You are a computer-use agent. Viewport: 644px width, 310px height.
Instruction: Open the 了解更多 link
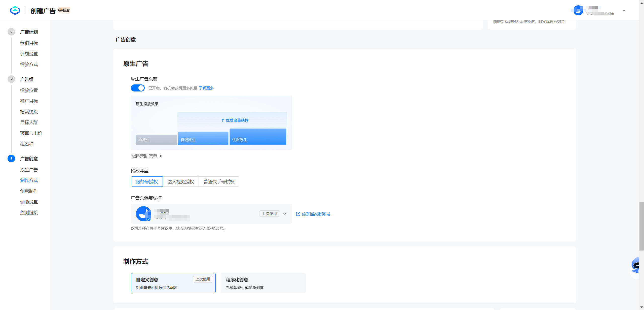[x=206, y=88]
